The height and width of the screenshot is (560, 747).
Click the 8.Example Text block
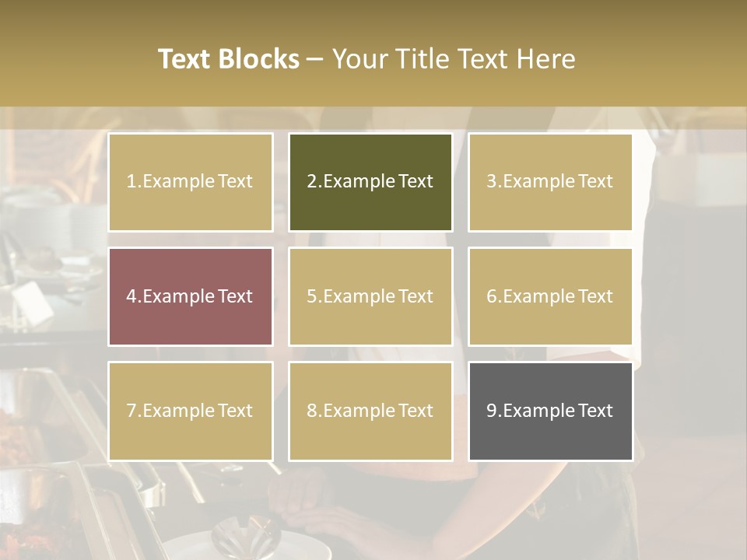tap(370, 411)
